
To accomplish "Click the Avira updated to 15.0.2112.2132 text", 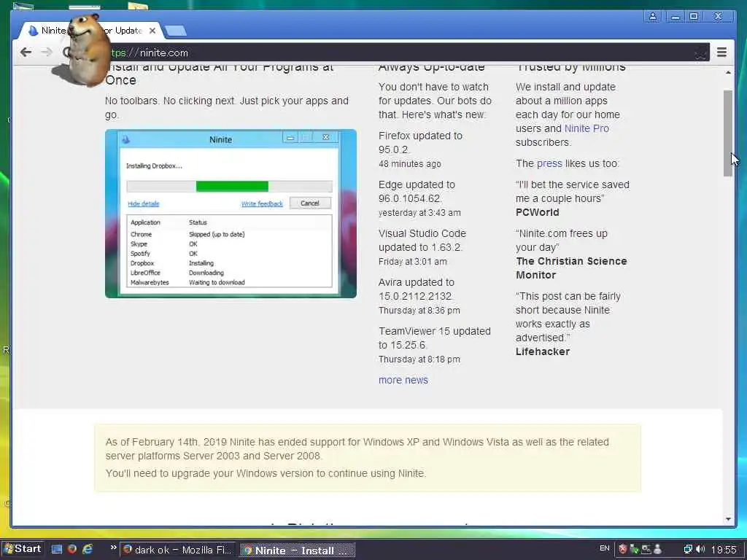I will tap(417, 289).
